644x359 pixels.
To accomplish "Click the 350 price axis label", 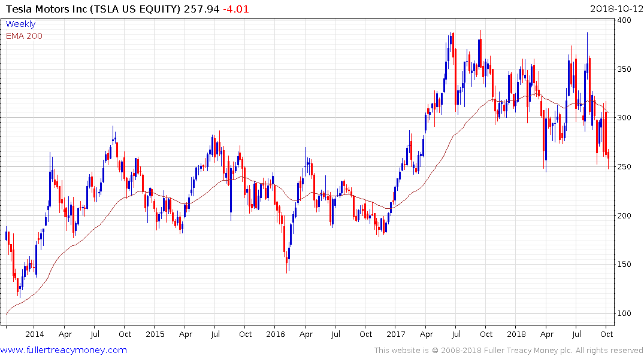I will point(624,69).
